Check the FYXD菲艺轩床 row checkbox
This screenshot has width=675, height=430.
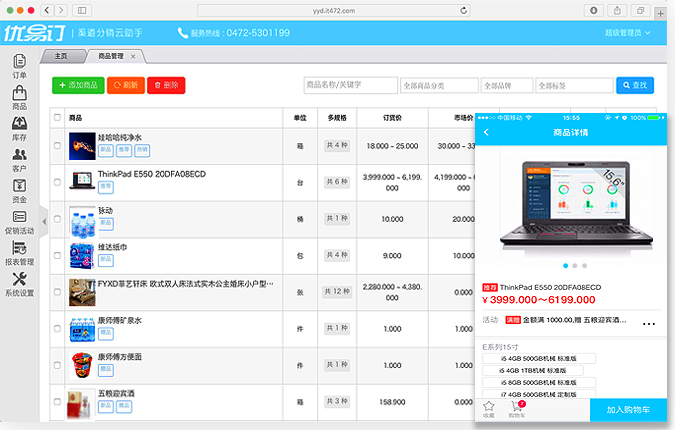[x=57, y=292]
